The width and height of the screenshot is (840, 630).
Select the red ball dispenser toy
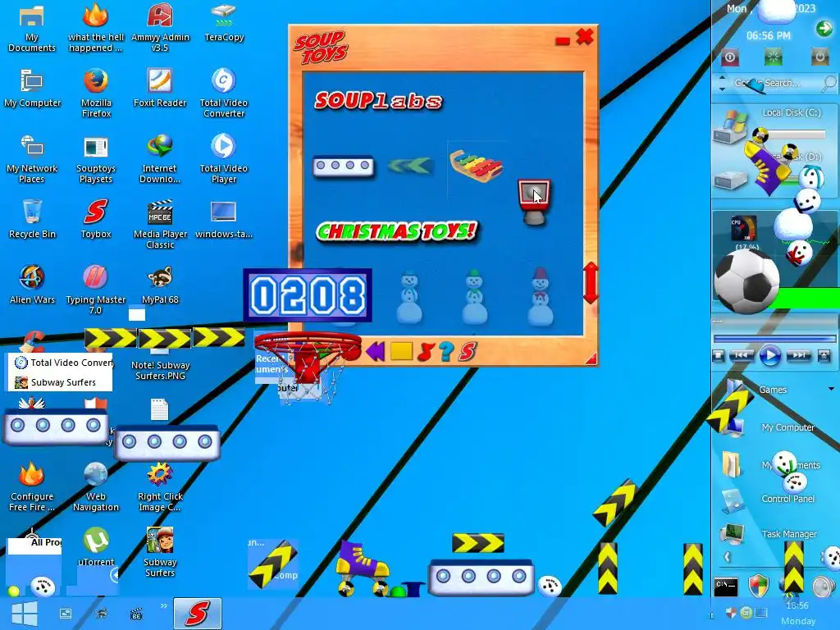click(x=533, y=202)
